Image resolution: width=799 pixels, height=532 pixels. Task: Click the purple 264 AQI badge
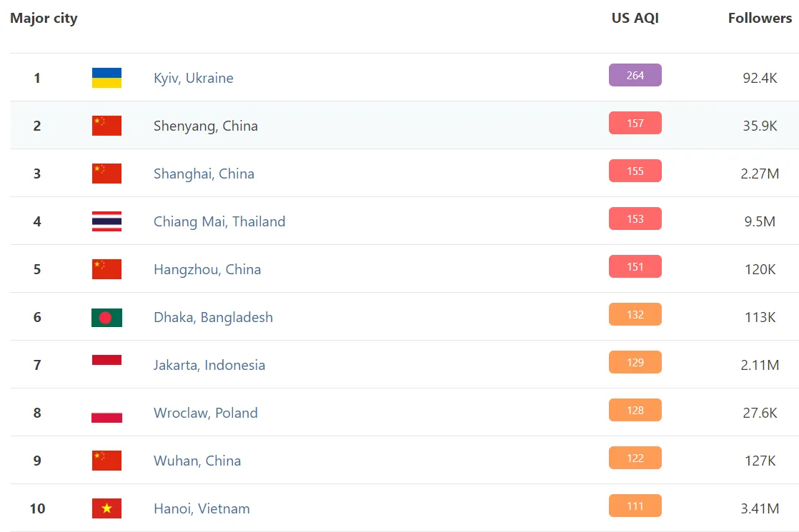pyautogui.click(x=635, y=75)
